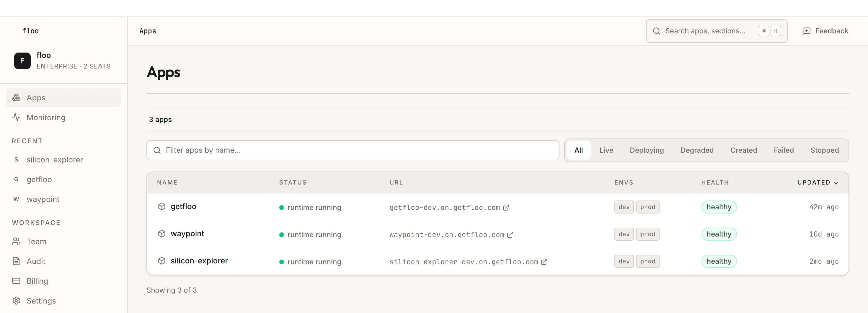Screen dimensions: 868x313
Task: Open Billing page
Action: pyautogui.click(x=63, y=281)
